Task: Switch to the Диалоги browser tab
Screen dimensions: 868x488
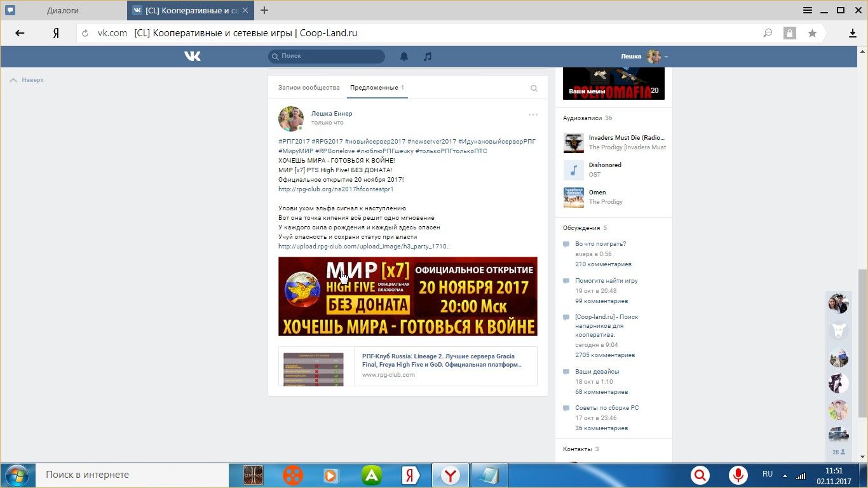Action: [x=63, y=10]
